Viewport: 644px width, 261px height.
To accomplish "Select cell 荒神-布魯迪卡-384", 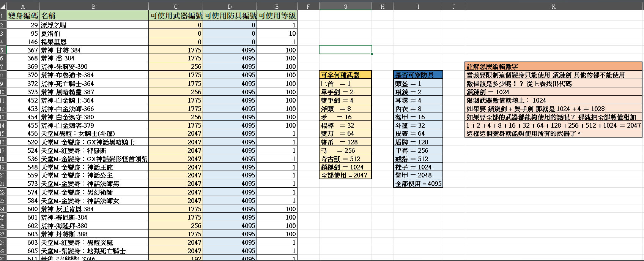I will coord(94,75).
